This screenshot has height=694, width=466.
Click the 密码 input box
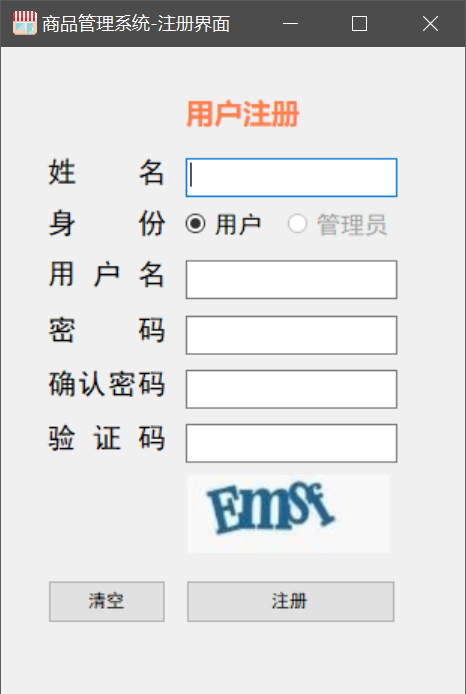pyautogui.click(x=291, y=335)
